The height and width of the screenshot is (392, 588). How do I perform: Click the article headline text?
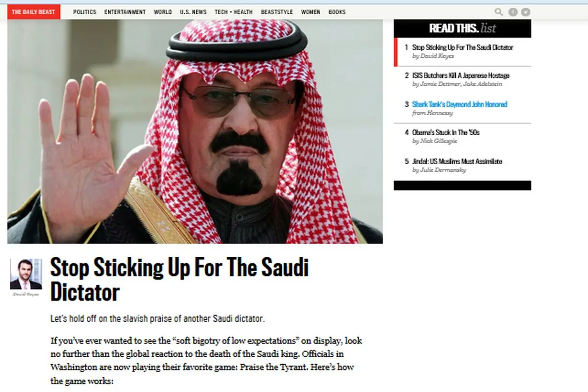[x=179, y=280]
